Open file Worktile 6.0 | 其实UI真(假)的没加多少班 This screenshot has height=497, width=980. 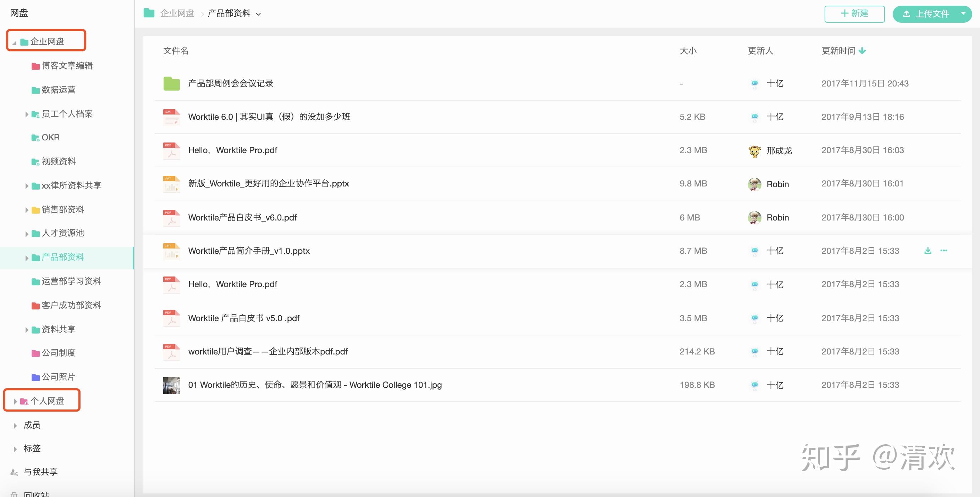pos(269,117)
